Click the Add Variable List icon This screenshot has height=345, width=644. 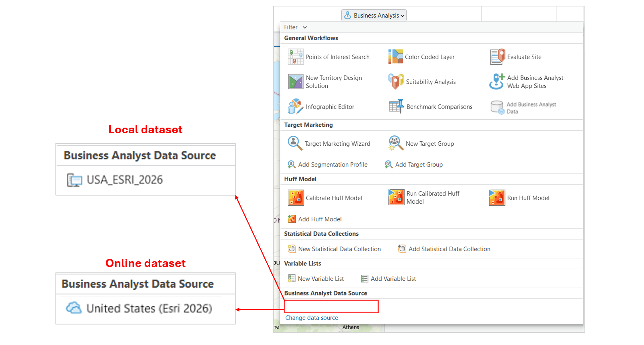[365, 279]
